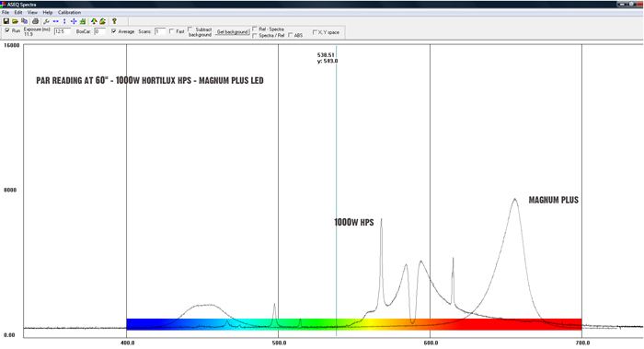This screenshot has width=644, height=349.
Task: Click the Scans input field
Action: (160, 31)
